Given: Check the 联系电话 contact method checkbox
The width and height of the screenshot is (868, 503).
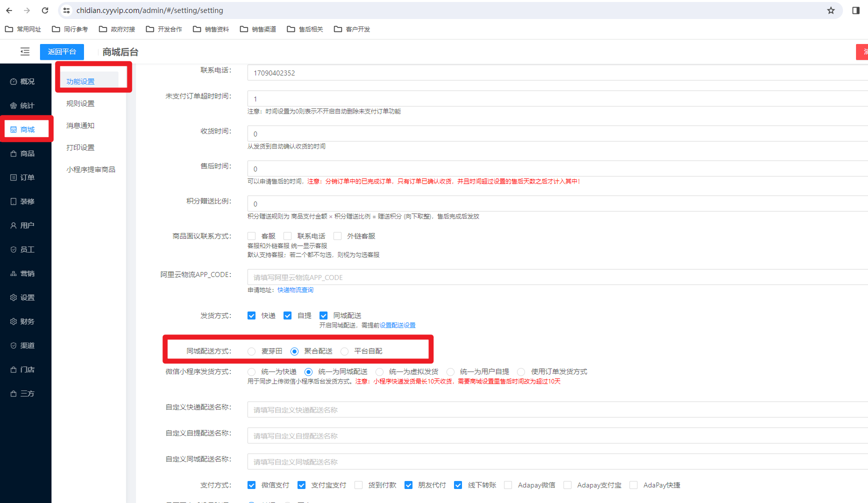Looking at the screenshot, I should pos(287,236).
